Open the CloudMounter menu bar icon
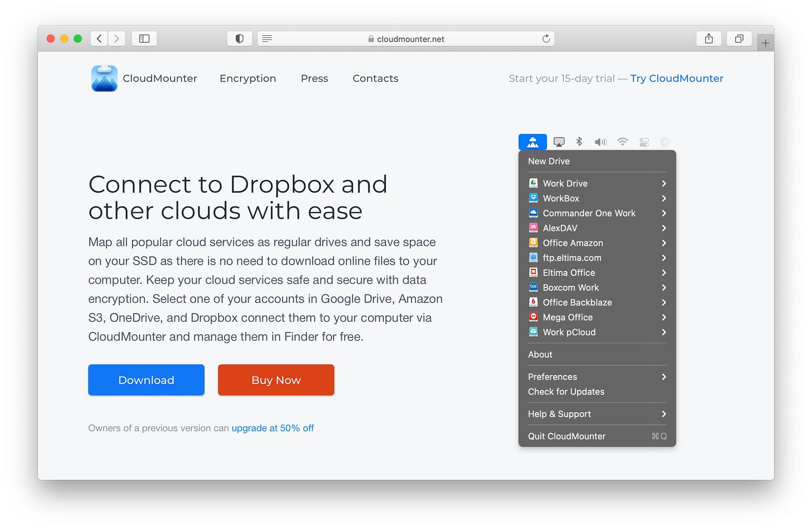 (x=532, y=142)
